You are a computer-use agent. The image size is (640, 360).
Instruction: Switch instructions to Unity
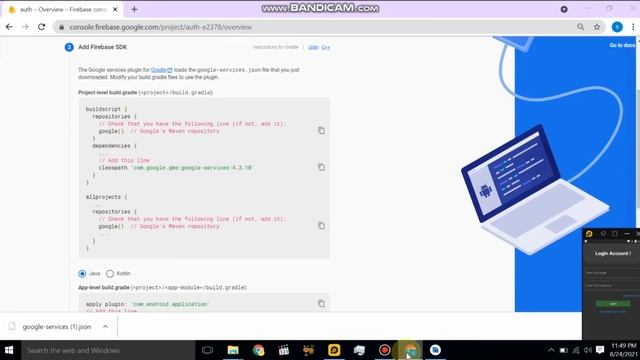pos(313,47)
